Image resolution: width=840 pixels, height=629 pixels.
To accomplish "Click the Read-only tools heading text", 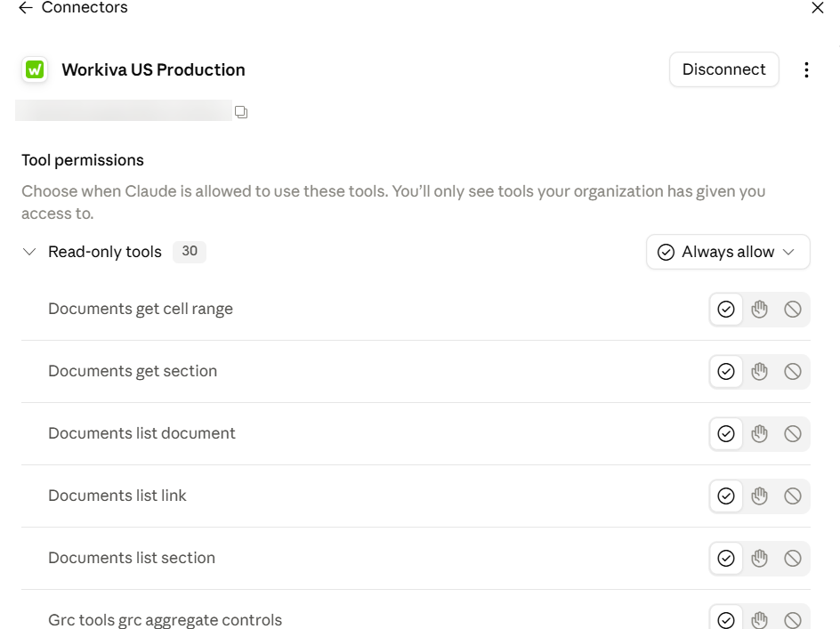I will click(x=104, y=252).
